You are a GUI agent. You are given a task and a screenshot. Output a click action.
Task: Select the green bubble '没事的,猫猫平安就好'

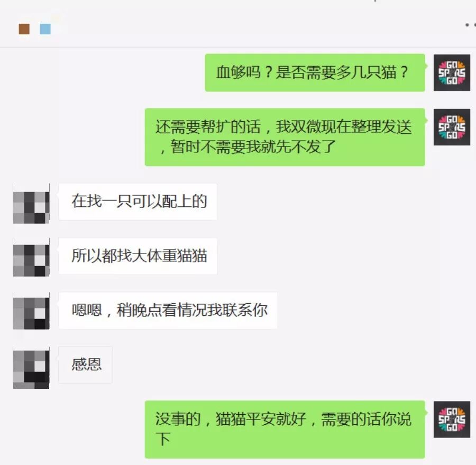[x=285, y=430]
